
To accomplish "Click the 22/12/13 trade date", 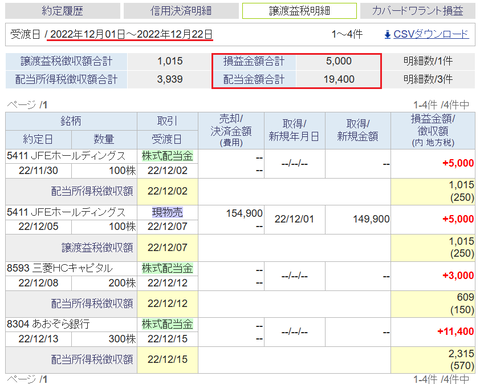I will click(x=38, y=339).
